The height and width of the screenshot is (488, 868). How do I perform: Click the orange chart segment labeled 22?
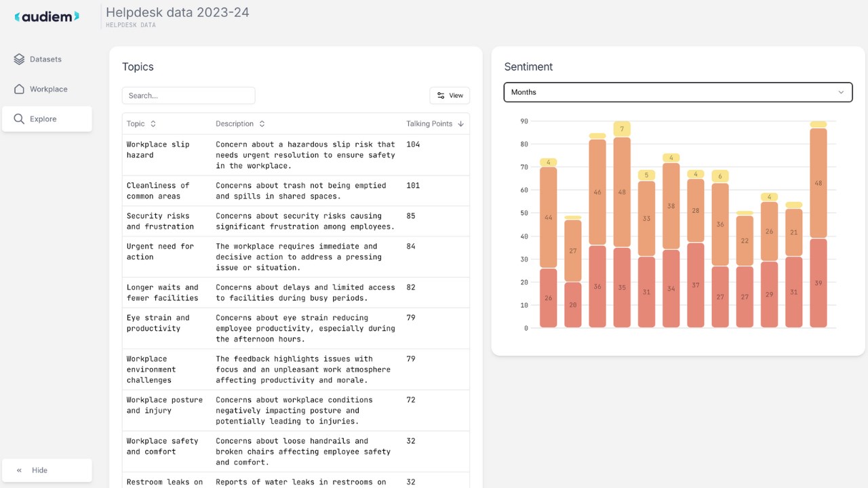pos(745,241)
